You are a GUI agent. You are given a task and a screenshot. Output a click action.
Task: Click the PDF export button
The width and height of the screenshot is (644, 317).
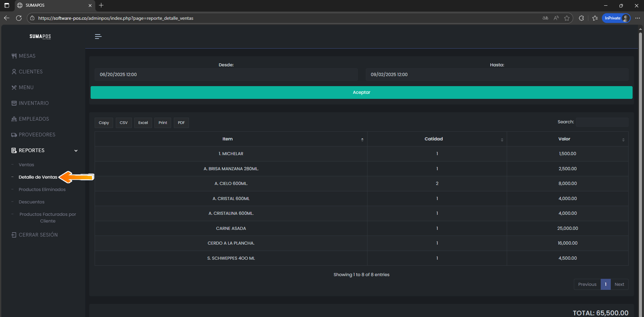tap(181, 123)
